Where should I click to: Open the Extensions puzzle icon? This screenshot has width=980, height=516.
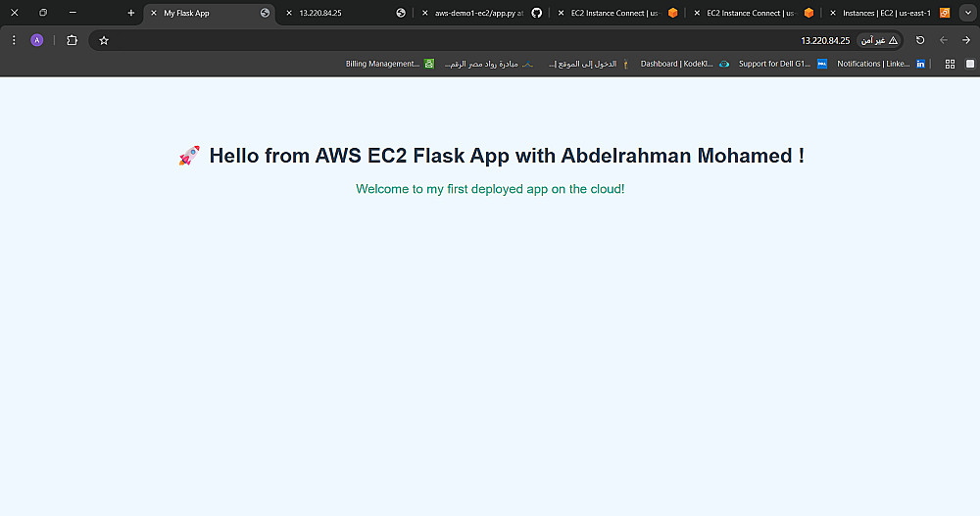point(72,40)
